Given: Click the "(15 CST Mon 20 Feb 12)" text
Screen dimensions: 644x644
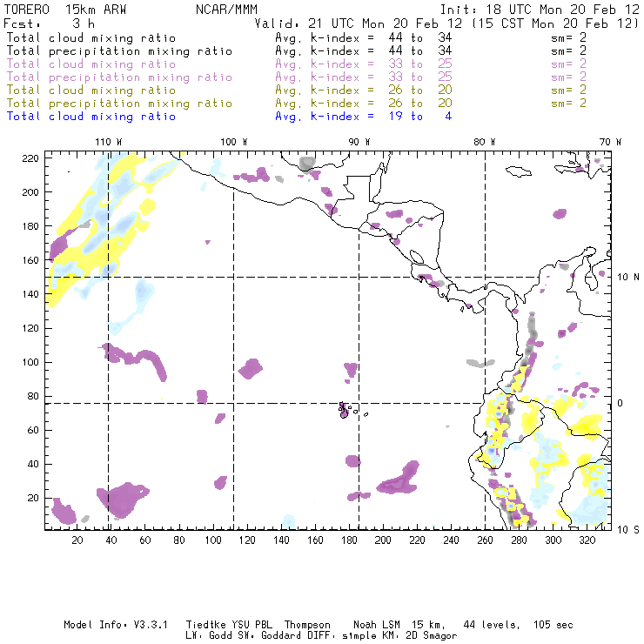Looking at the screenshot, I should pyautogui.click(x=555, y=23).
